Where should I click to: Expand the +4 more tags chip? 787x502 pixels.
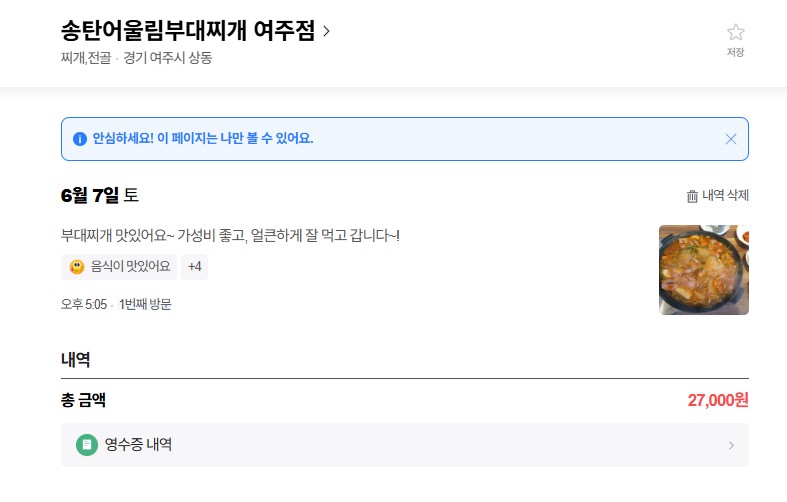click(194, 267)
